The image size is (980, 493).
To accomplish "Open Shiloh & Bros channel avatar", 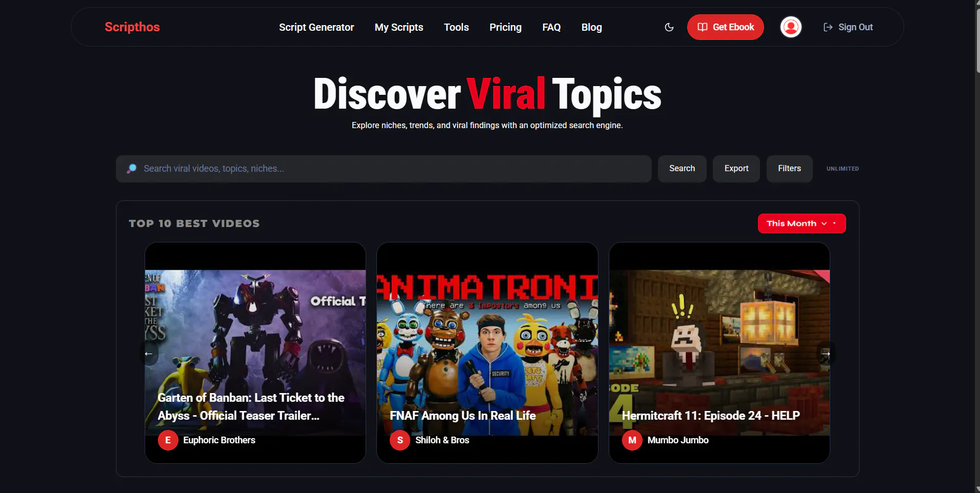I will point(400,440).
